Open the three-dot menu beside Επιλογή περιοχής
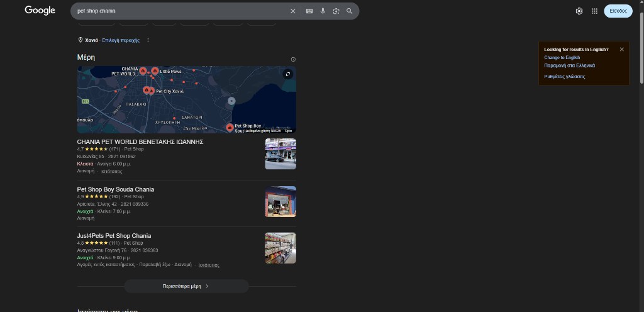This screenshot has width=644, height=312. (x=148, y=40)
